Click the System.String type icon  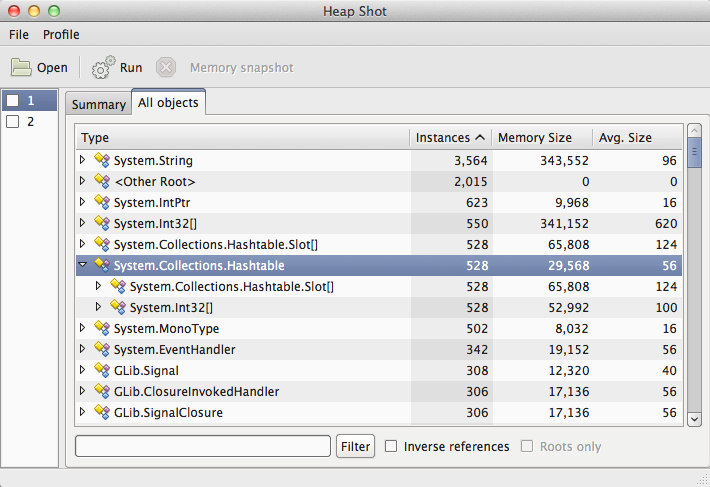tap(101, 160)
